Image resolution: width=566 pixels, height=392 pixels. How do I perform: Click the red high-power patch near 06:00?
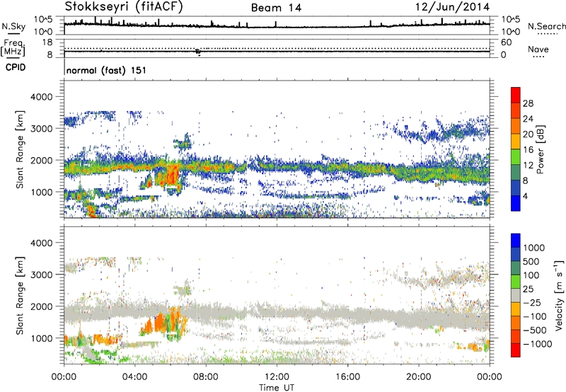coord(172,175)
